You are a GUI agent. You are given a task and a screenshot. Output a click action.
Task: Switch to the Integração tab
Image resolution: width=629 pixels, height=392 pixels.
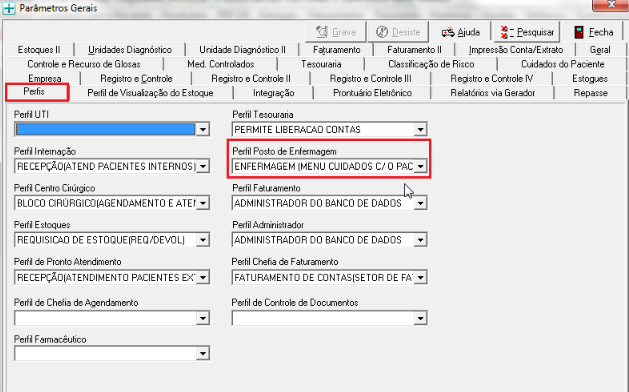[x=274, y=93]
